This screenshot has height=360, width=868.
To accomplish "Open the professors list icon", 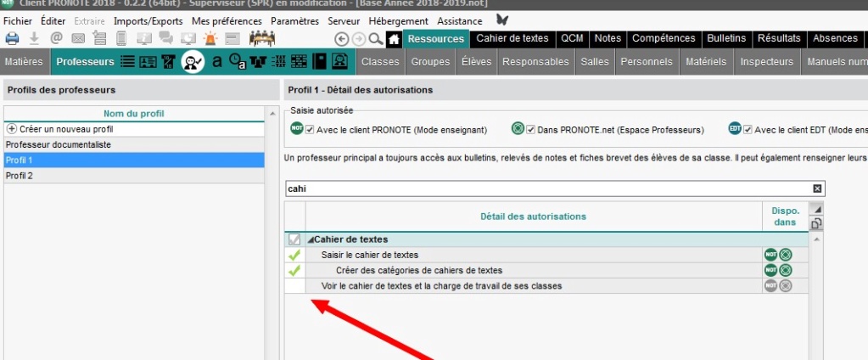I will 128,61.
